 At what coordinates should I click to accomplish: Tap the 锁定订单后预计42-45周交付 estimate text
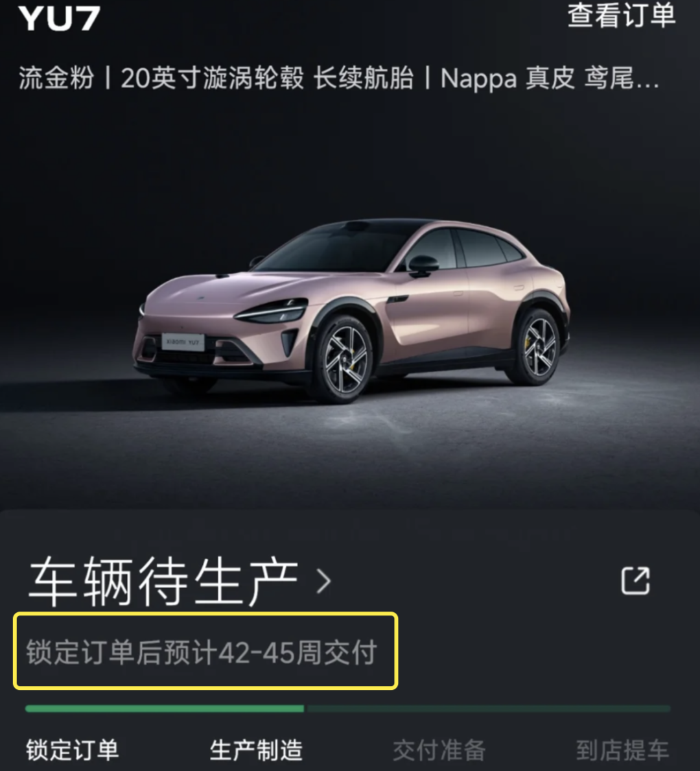click(202, 652)
